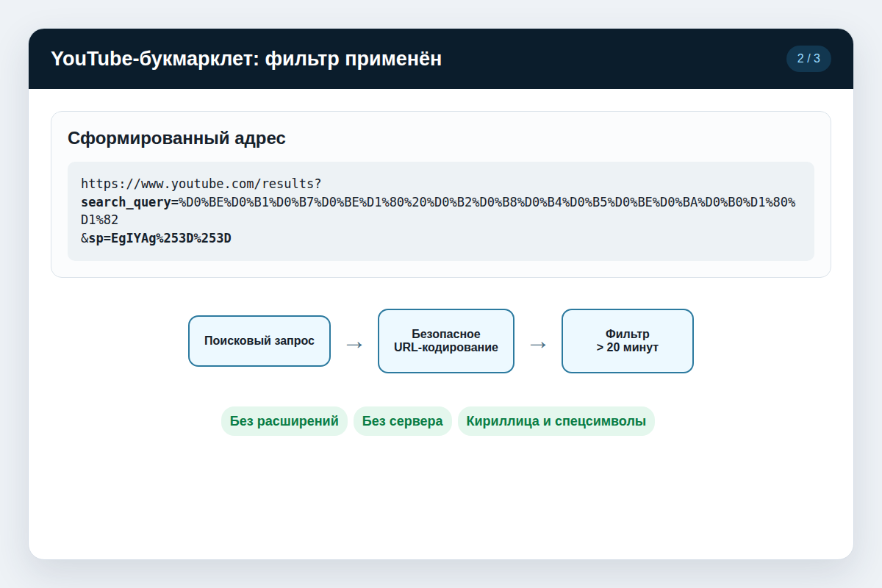Select the search_query encoded parameter line
The height and width of the screenshot is (588, 882).
tap(438, 201)
